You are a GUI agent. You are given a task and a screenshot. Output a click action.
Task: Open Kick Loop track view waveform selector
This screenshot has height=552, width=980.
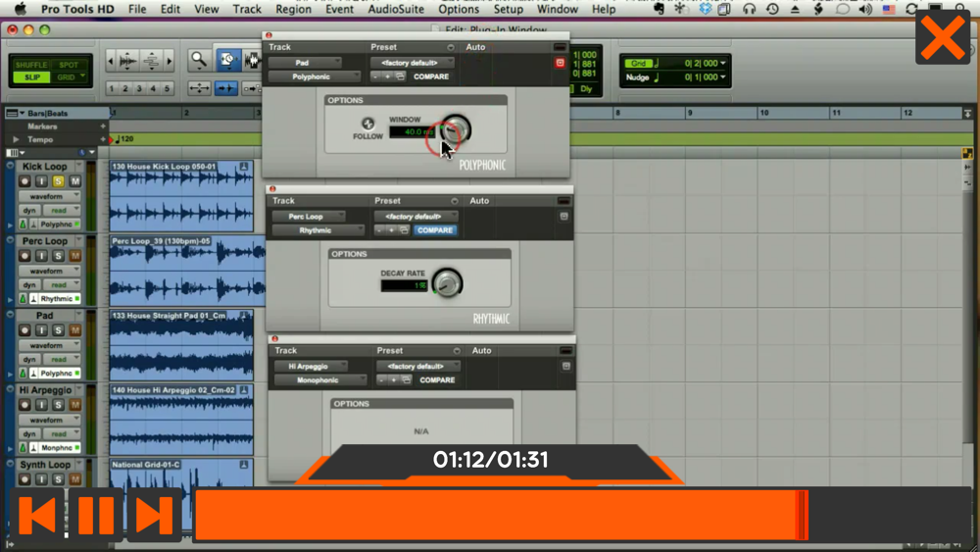[x=50, y=196]
